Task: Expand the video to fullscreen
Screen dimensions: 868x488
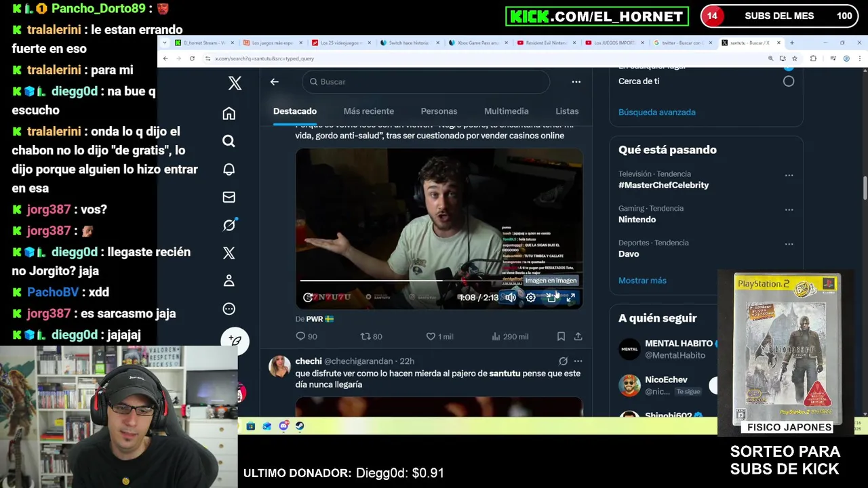Action: 571,297
